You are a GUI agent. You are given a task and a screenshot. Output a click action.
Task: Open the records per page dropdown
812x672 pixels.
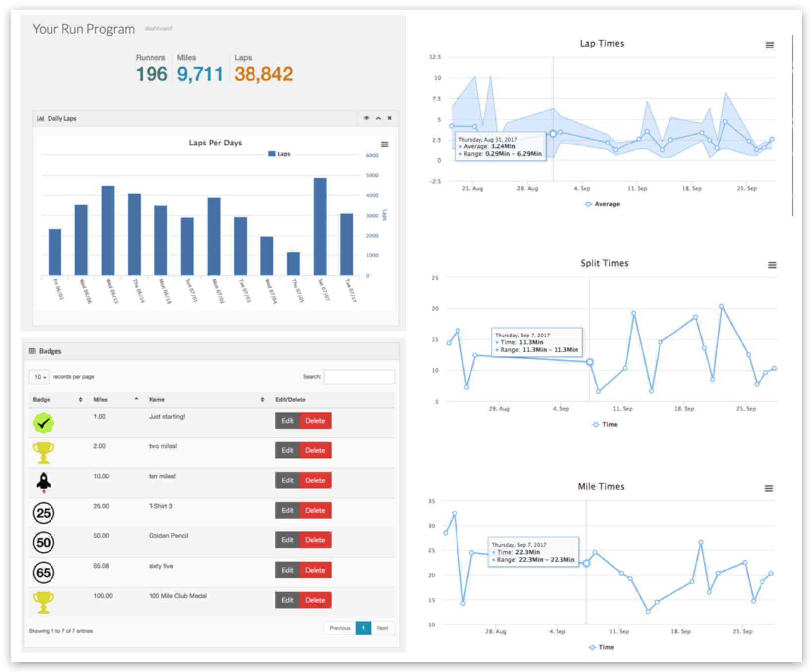pyautogui.click(x=39, y=377)
